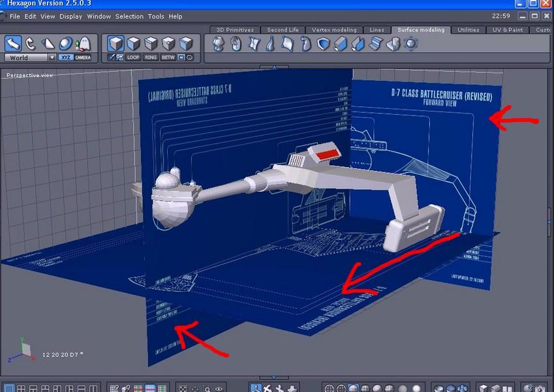This screenshot has height=392, width=554.
Task: Open the View menu
Action: (x=48, y=16)
